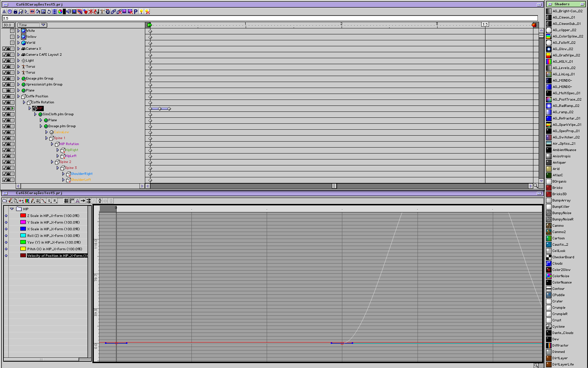Click the padlock icon in top toolbar
The image size is (588, 368).
(x=15, y=12)
